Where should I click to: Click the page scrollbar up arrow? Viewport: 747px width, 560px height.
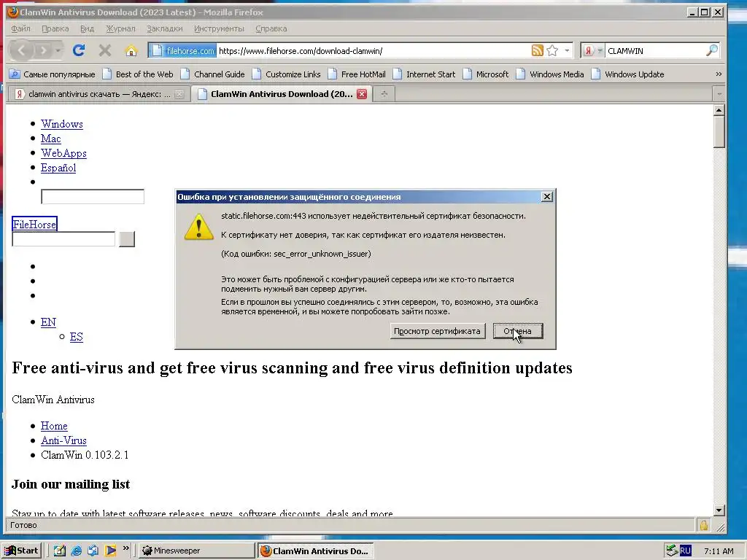click(719, 110)
